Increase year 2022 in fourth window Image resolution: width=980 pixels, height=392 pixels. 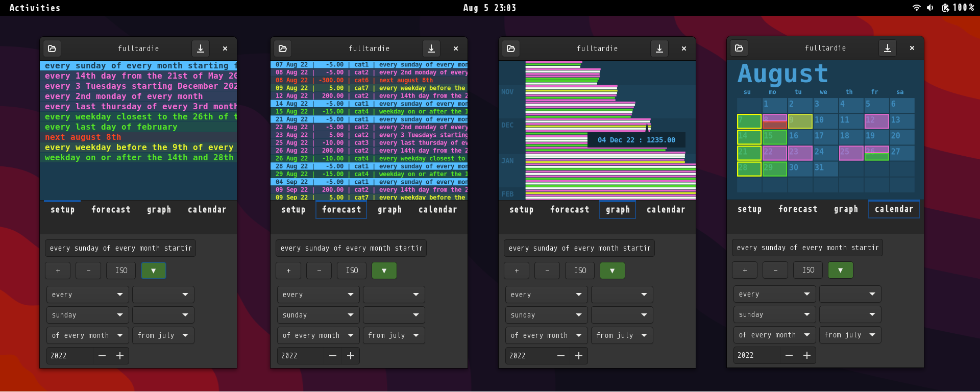[x=807, y=355]
